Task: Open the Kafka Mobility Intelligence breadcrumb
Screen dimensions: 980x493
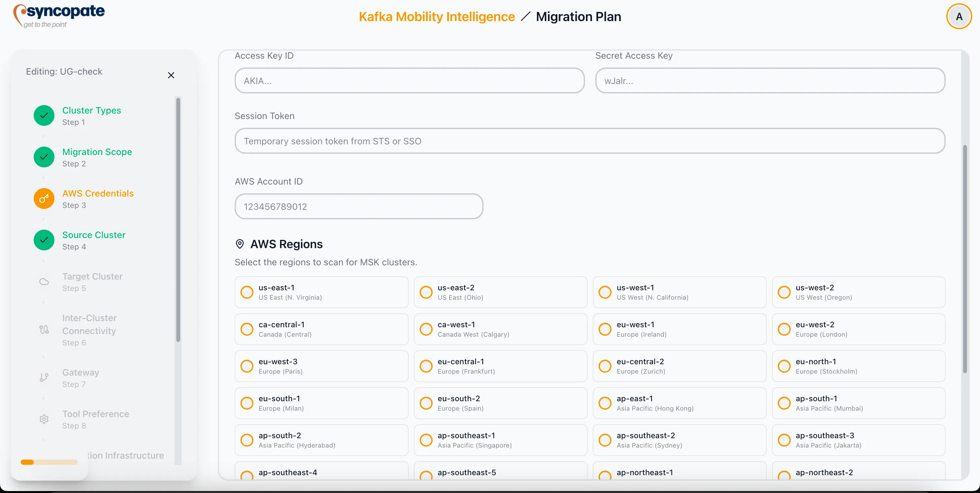Action: tap(436, 16)
